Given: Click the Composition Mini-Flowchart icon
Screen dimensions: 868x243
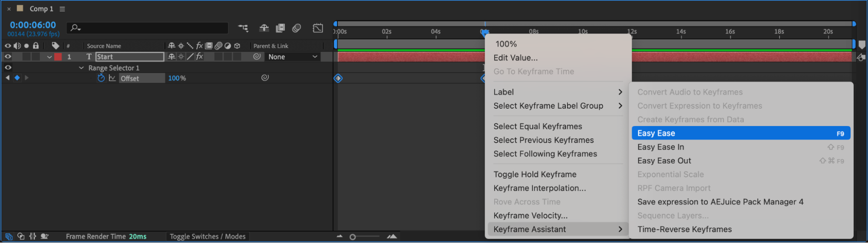Looking at the screenshot, I should [x=243, y=28].
